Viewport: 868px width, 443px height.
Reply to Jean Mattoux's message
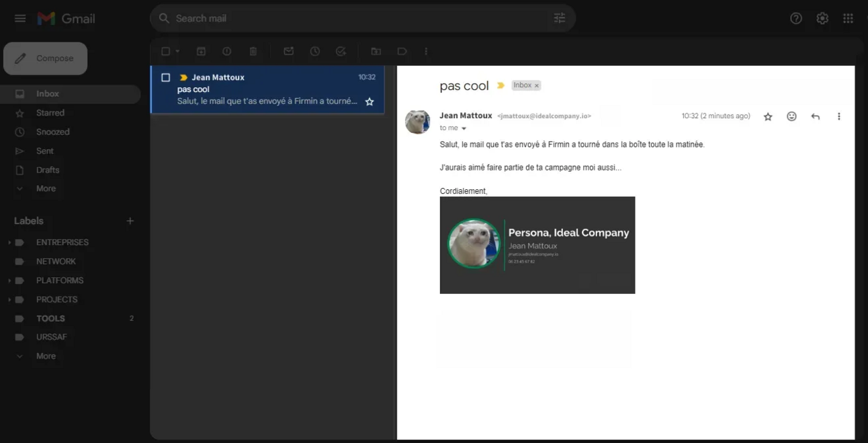tap(815, 116)
